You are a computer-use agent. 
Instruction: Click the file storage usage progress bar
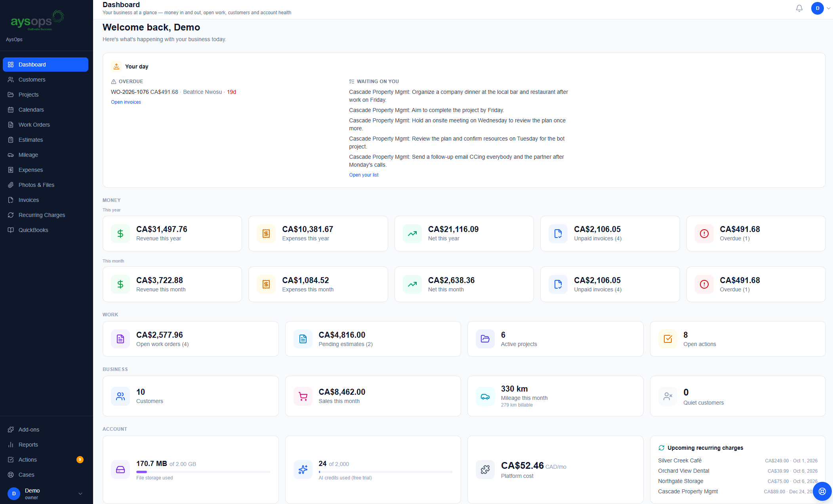pos(203,472)
